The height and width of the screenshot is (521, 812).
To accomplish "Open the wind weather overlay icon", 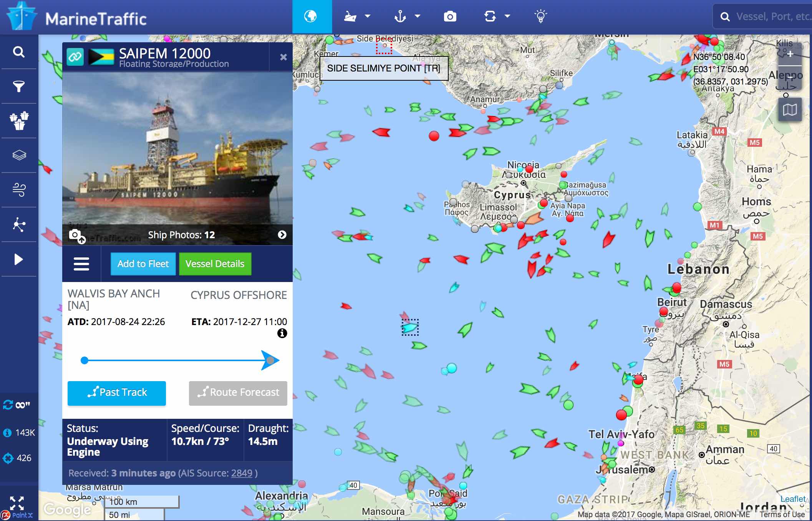I will [19, 190].
